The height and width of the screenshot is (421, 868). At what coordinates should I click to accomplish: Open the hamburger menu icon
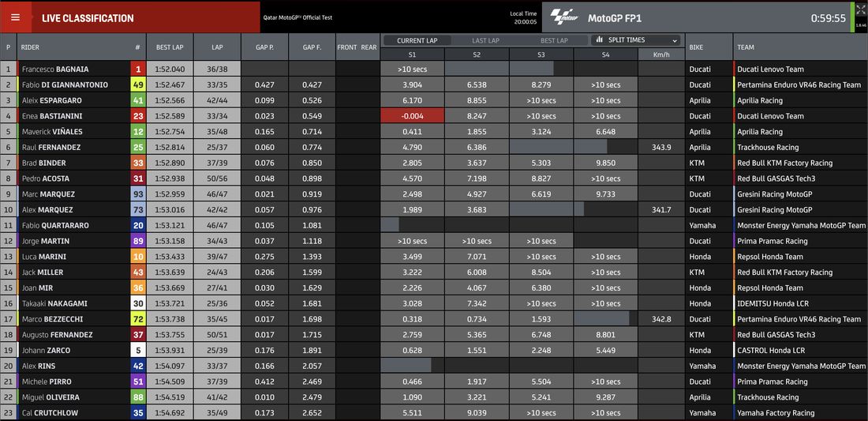(x=16, y=17)
